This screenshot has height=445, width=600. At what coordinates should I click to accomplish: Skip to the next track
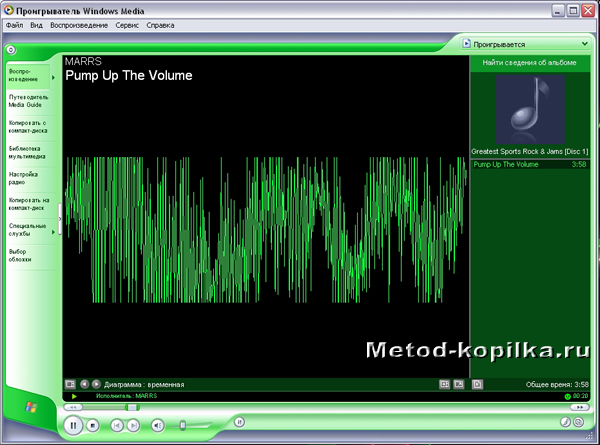pyautogui.click(x=133, y=425)
